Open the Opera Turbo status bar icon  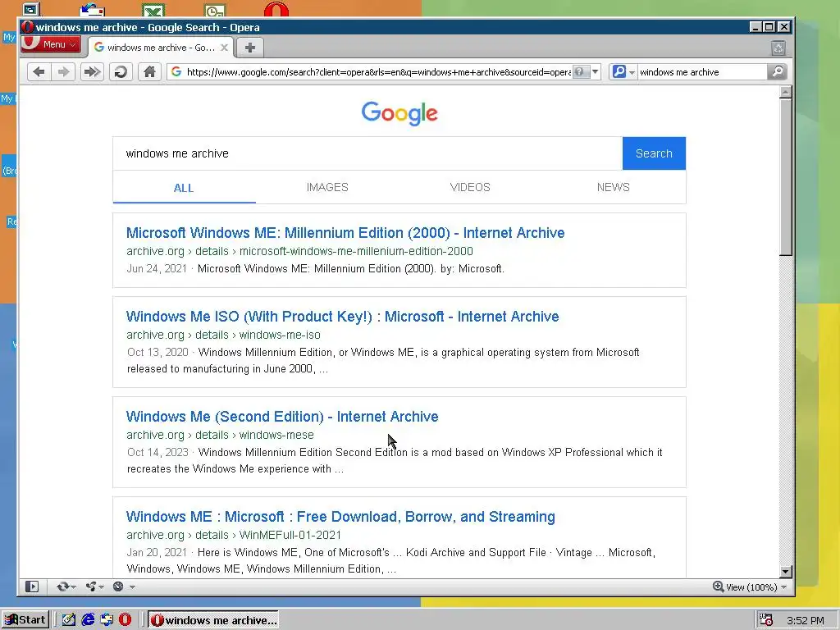click(x=118, y=587)
